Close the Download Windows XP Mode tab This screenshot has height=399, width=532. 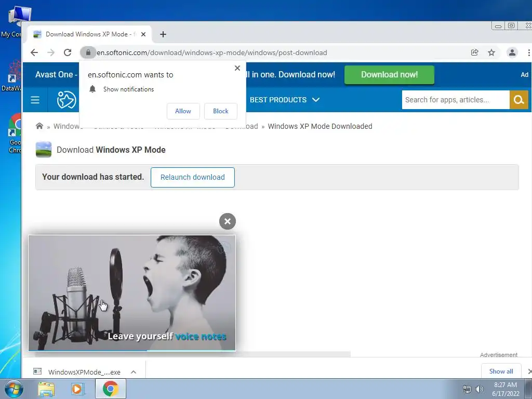click(x=143, y=34)
